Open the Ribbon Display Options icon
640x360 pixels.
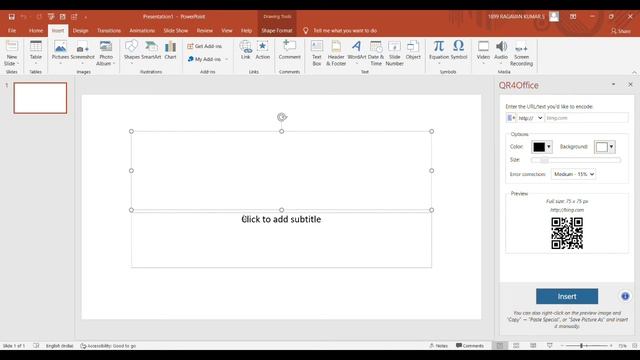tap(573, 17)
